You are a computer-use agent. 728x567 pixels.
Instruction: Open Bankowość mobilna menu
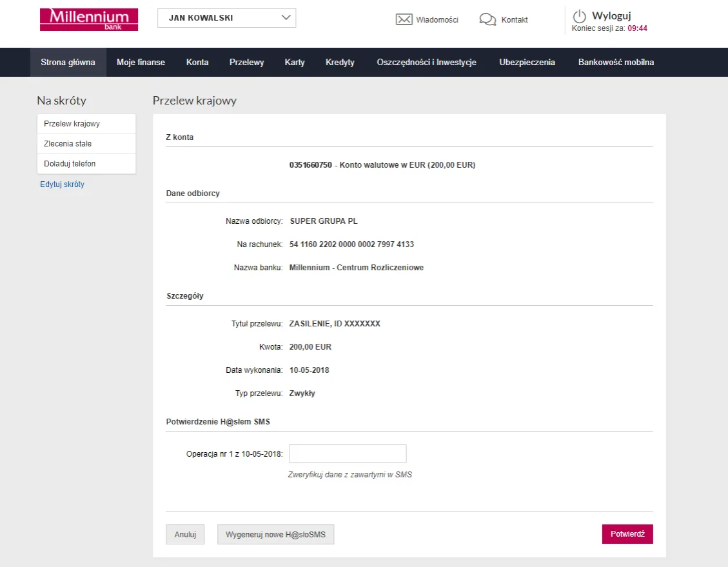616,63
